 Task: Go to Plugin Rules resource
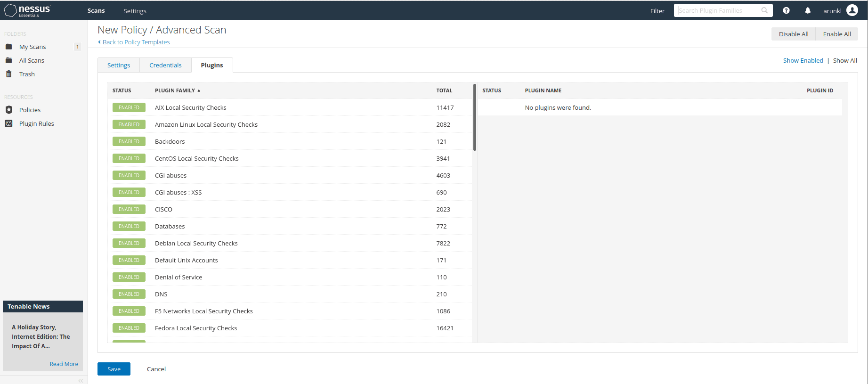[37, 123]
